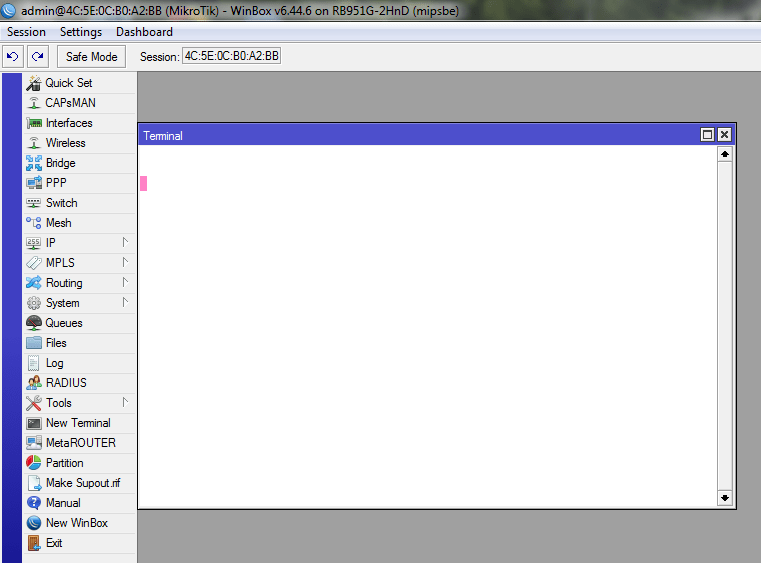Image resolution: width=761 pixels, height=563 pixels.
Task: Click the Exit item in sidebar
Action: pyautogui.click(x=54, y=543)
